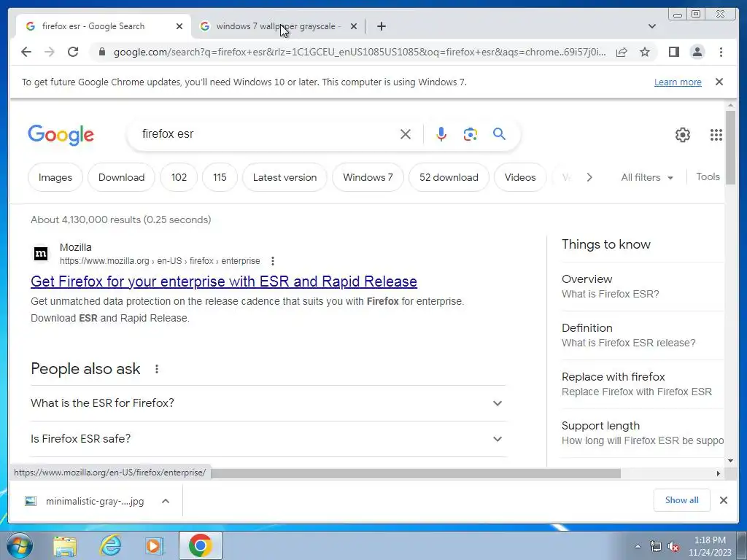Screen dimensions: 747x560
Task: Open Chrome side panel
Action: (x=673, y=52)
